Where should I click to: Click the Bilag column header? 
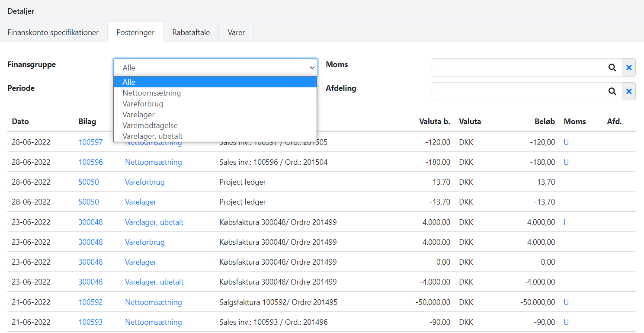(87, 122)
